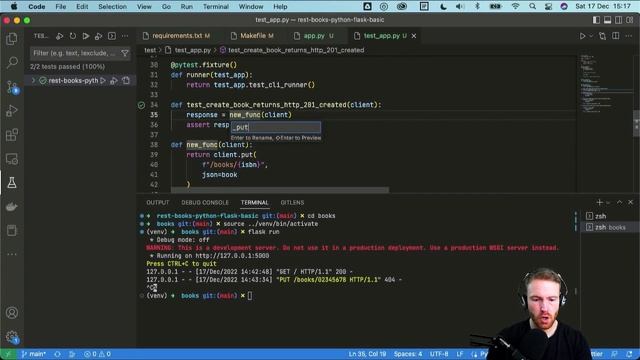Open the Search view in activity bar
The width and height of the screenshot is (640, 360).
click(12, 62)
